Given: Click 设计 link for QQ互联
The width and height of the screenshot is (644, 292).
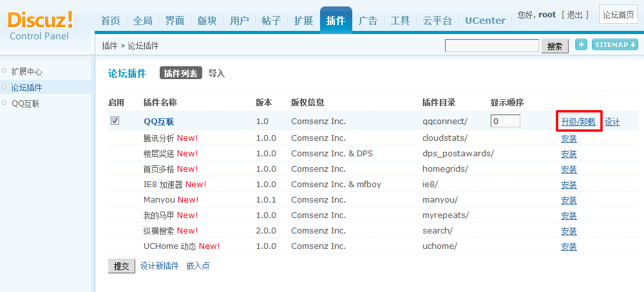Looking at the screenshot, I should click(x=612, y=122).
